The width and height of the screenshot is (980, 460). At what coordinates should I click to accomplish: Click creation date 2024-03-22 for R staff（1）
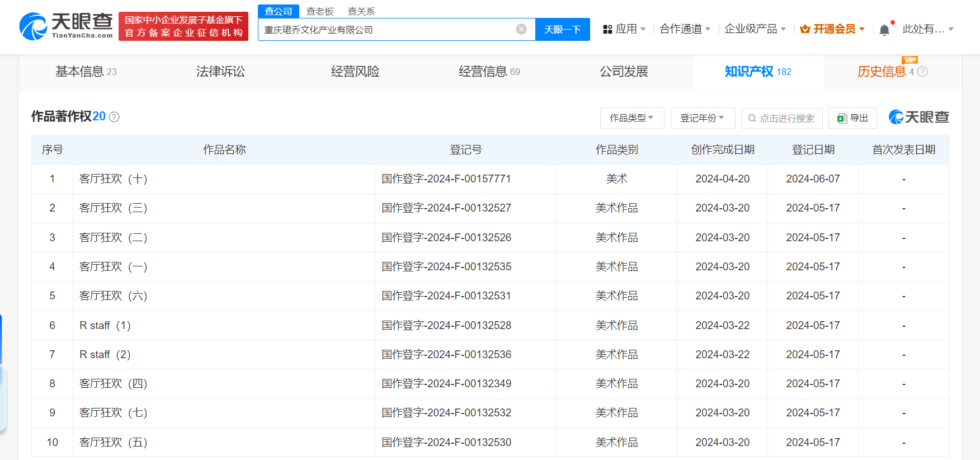click(723, 325)
